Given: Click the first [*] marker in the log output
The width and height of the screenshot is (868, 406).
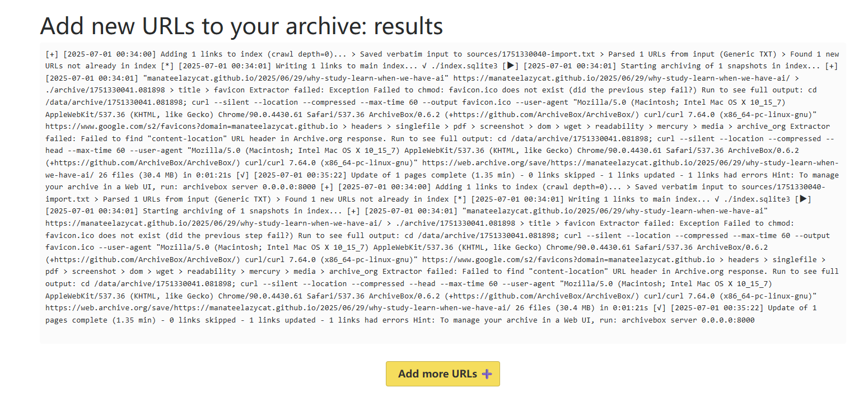Looking at the screenshot, I should 167,66.
